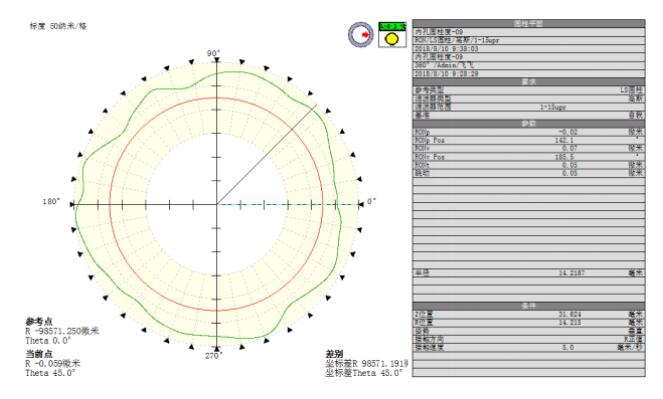Click the end of the 45° cursor line

(x=316, y=105)
